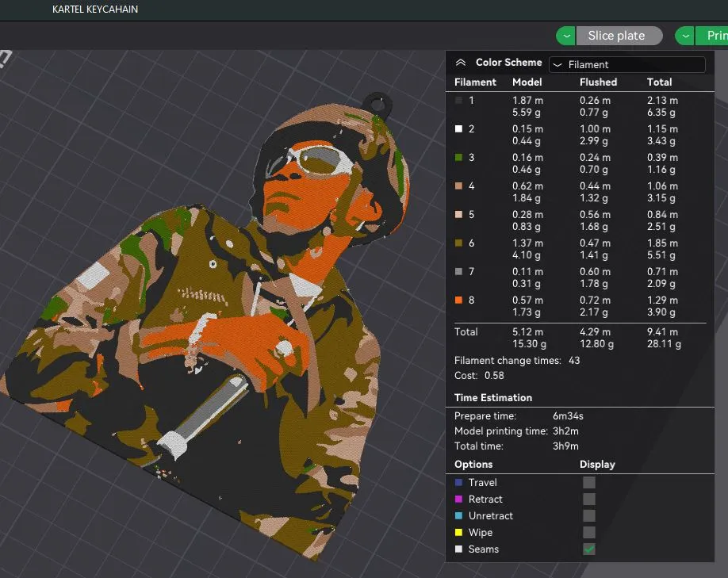
Task: Click the Total column header
Action: click(x=659, y=82)
